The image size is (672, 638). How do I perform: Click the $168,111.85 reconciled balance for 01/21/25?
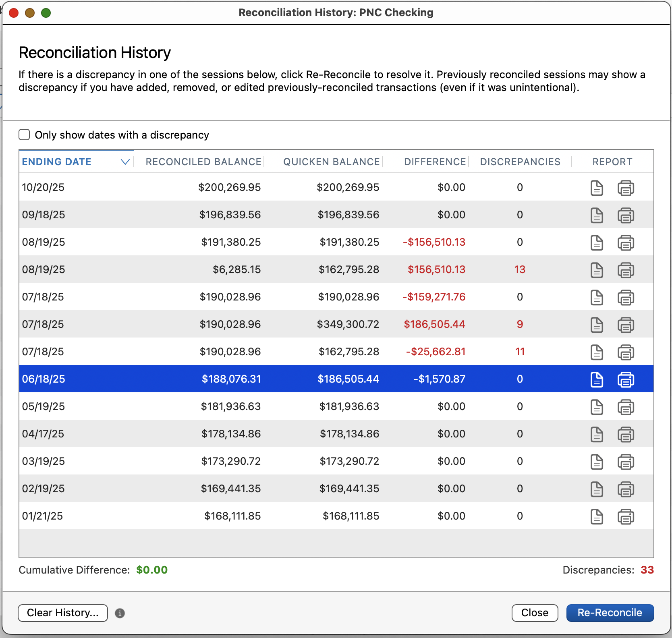(232, 516)
